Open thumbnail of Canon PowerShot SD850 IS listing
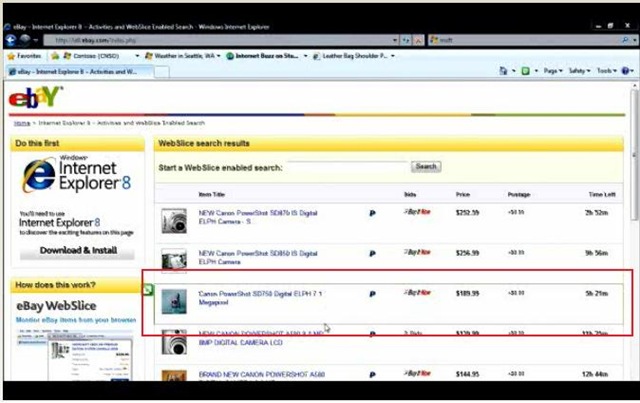The width and height of the screenshot is (640, 403). coord(174,260)
